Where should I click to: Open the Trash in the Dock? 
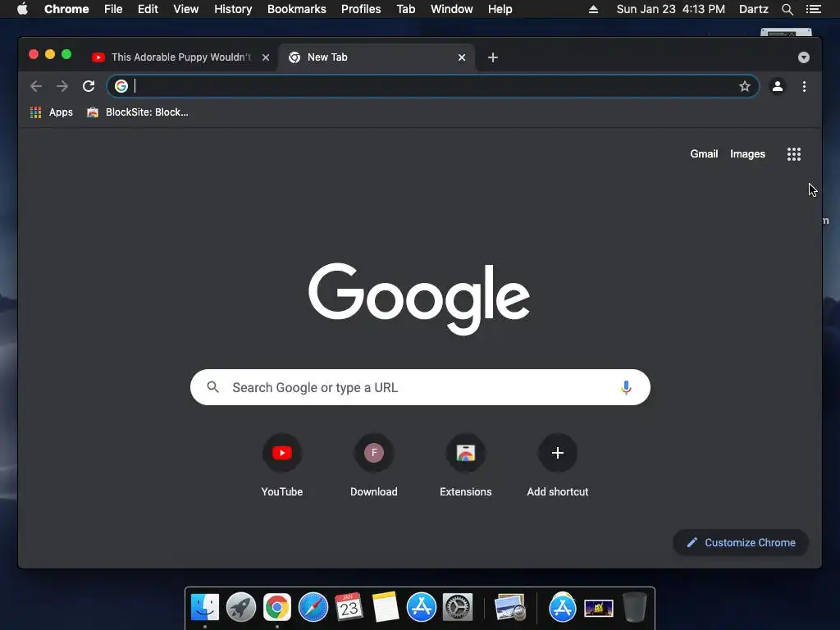point(635,608)
